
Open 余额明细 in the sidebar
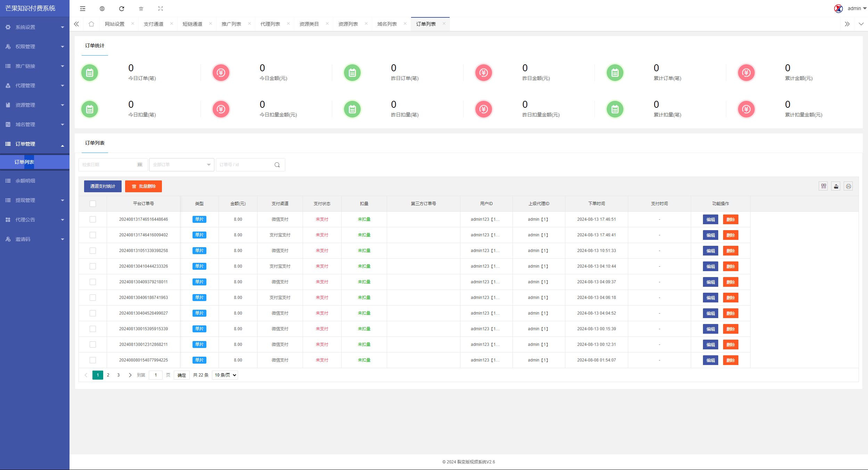tap(35, 181)
